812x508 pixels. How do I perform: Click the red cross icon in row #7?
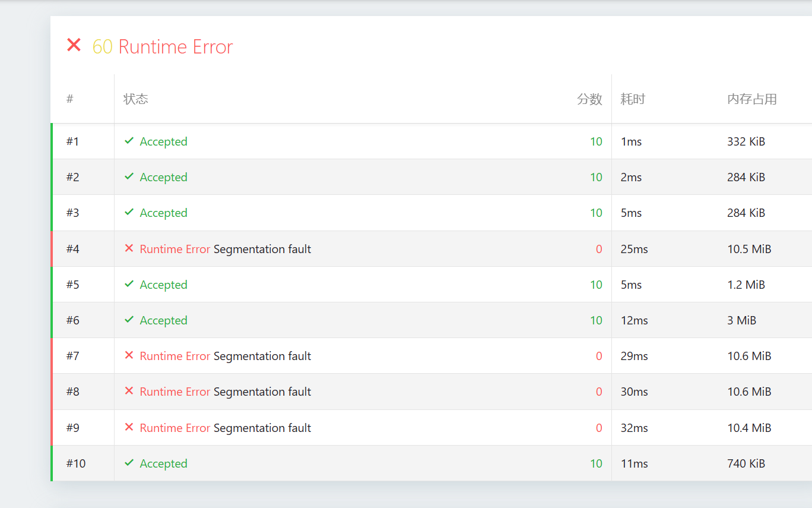(x=129, y=355)
